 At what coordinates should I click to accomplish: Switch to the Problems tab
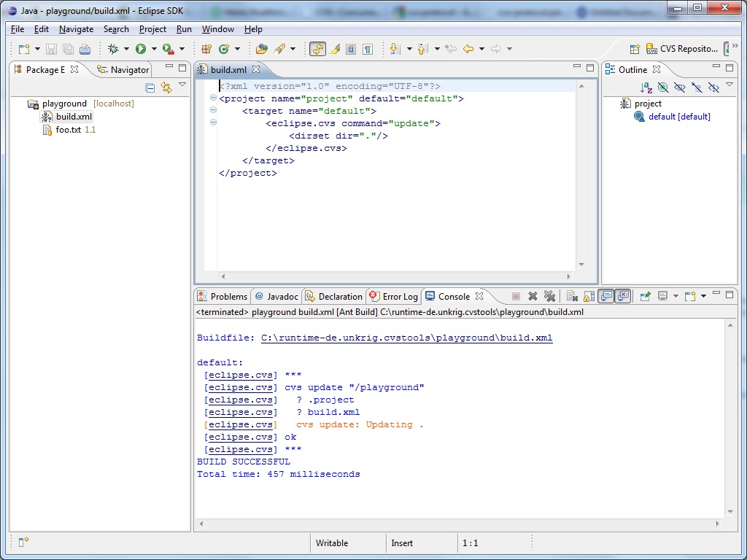(222, 296)
